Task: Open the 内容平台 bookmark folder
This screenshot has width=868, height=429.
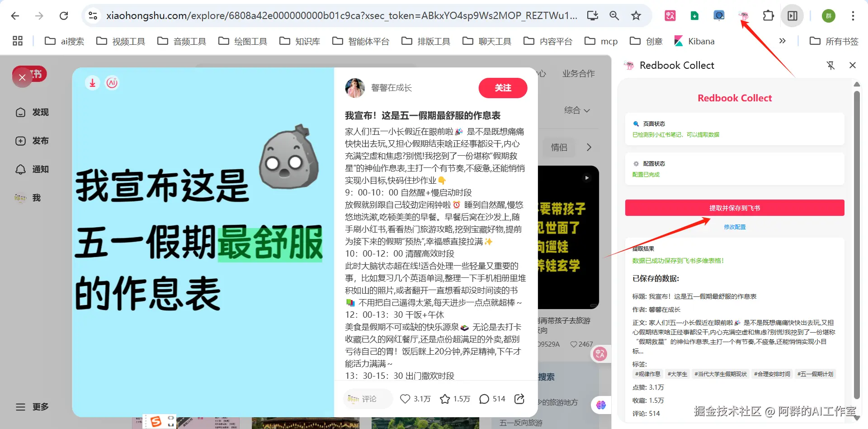Action: coord(547,41)
